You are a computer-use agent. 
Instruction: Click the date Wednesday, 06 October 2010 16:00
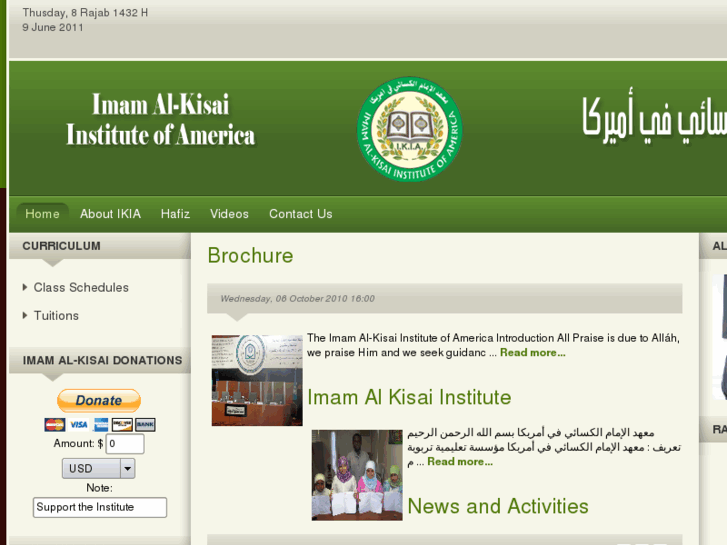[x=298, y=299]
